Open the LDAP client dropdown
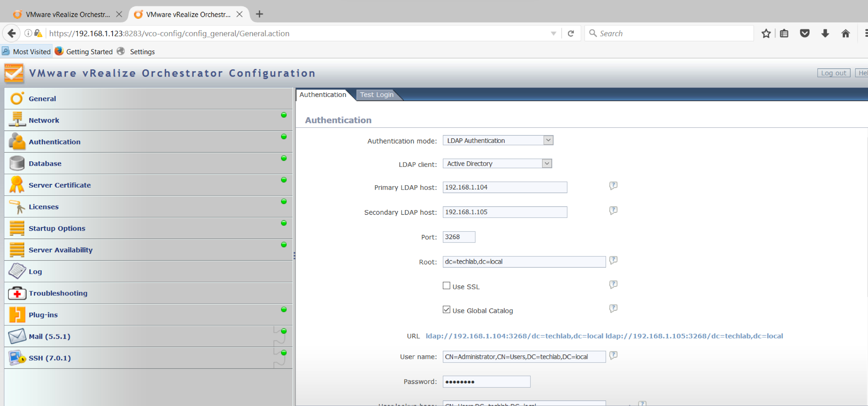Screen dimensions: 868x406 tap(497, 164)
